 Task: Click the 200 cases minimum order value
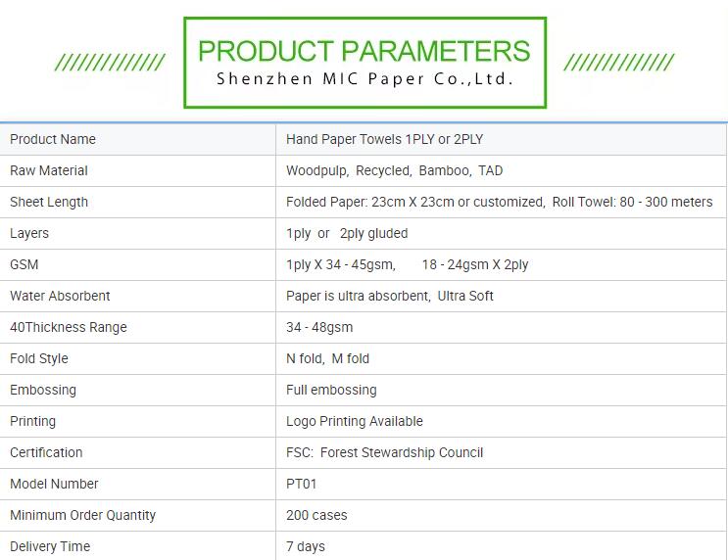coord(316,515)
